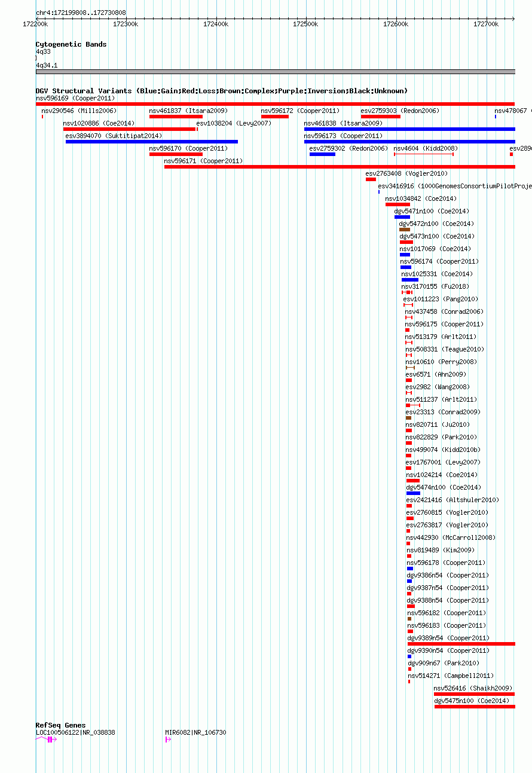Open the dgv5475n100 (Coe2014) label

coord(472,701)
